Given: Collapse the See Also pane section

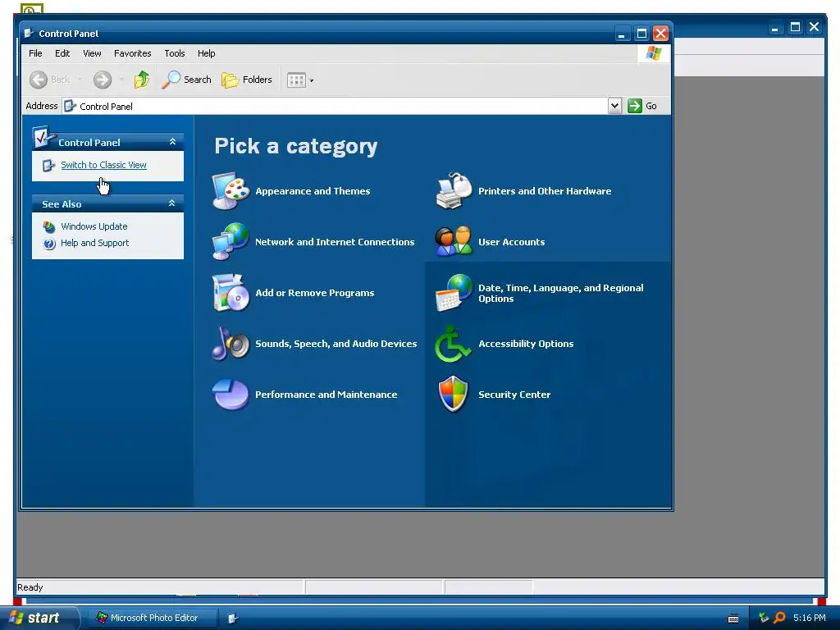Looking at the screenshot, I should (x=172, y=203).
